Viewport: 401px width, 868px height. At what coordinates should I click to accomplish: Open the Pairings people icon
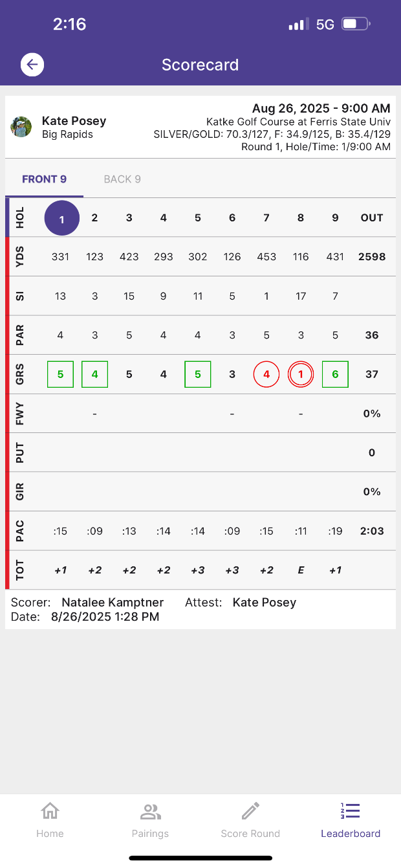tap(150, 811)
